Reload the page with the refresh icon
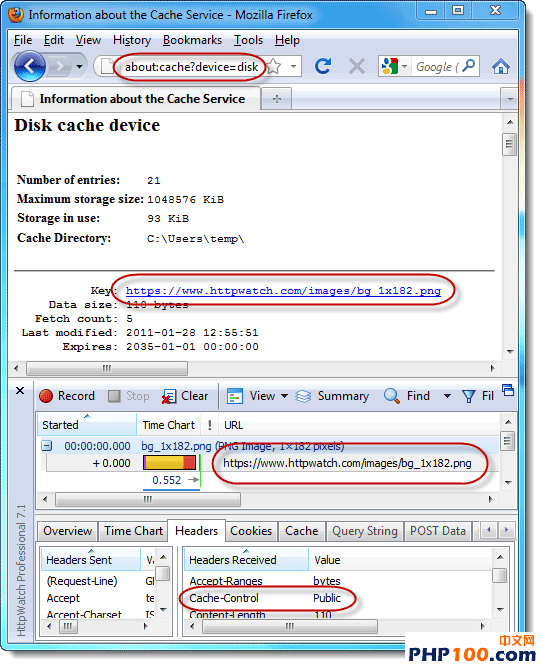 (323, 66)
